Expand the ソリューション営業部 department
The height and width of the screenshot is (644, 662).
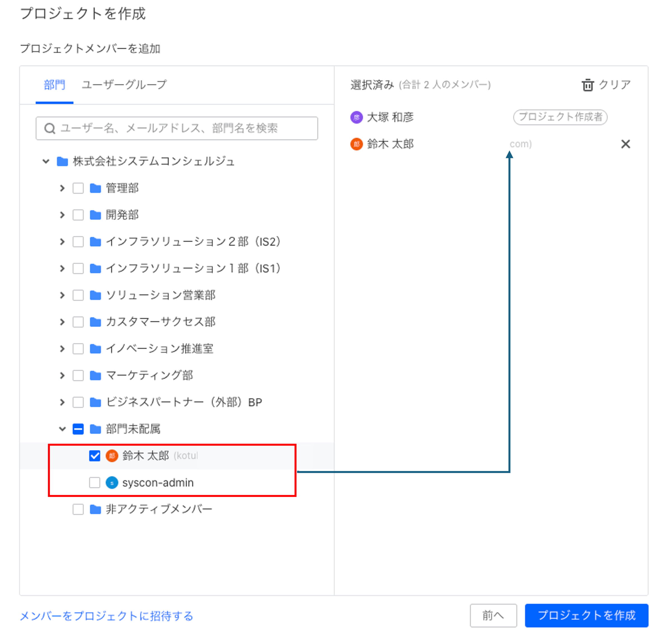point(62,295)
